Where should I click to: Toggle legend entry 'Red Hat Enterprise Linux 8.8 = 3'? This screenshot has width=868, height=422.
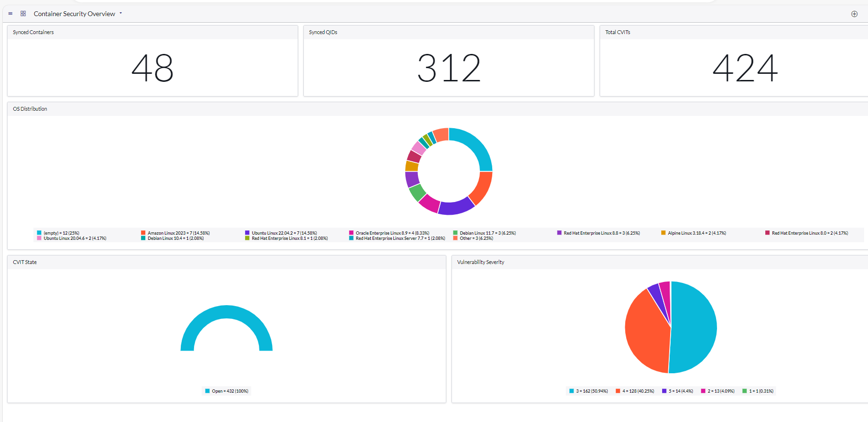pos(599,233)
